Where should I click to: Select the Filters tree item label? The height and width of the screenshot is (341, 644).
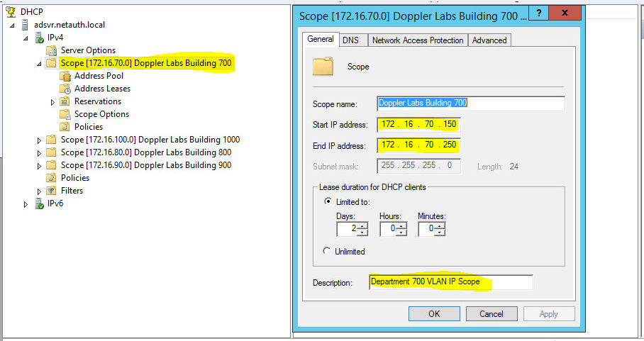click(72, 191)
